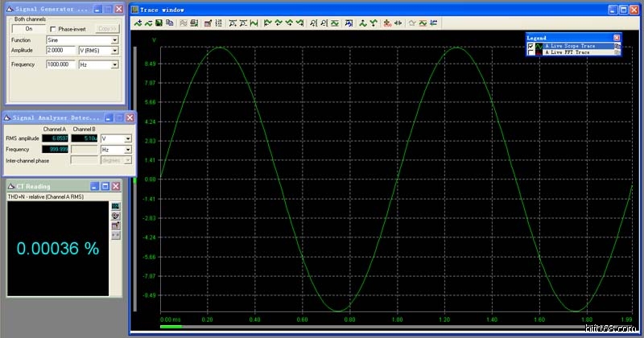644x338 pixels.
Task: Toggle the signal generator On button
Action: coord(29,28)
